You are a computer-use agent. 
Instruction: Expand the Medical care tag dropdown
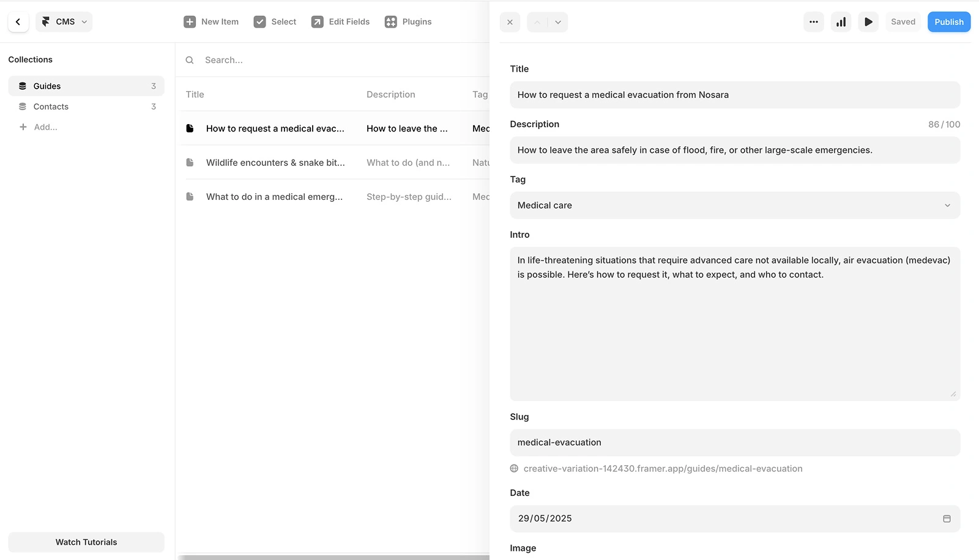(x=734, y=205)
